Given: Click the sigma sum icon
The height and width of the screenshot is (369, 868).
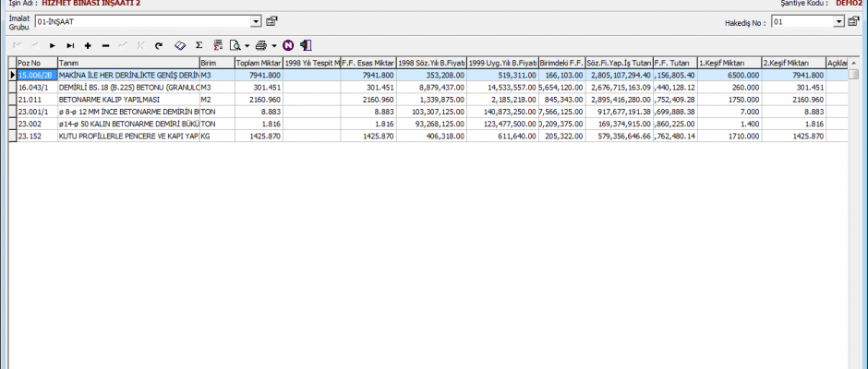Looking at the screenshot, I should [199, 44].
